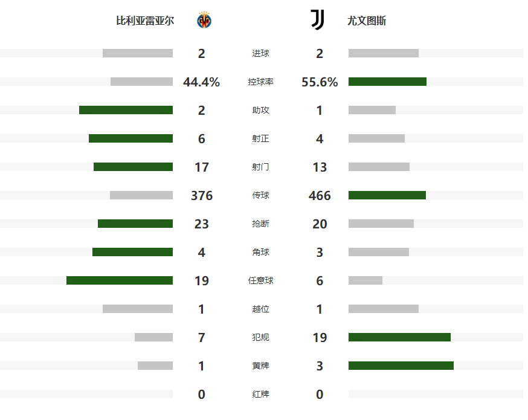Select the 控球率 stat label
The height and width of the screenshot is (420, 528).
(260, 82)
